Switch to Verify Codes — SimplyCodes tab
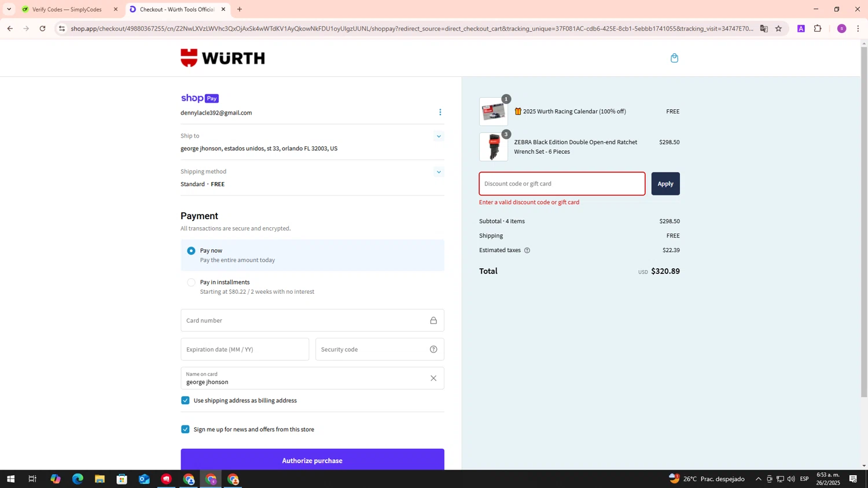Viewport: 868px width, 488px height. [67, 9]
